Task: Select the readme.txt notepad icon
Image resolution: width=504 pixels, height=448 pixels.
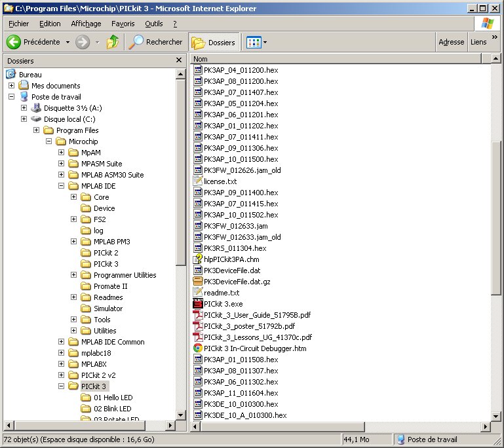Action: 198,293
